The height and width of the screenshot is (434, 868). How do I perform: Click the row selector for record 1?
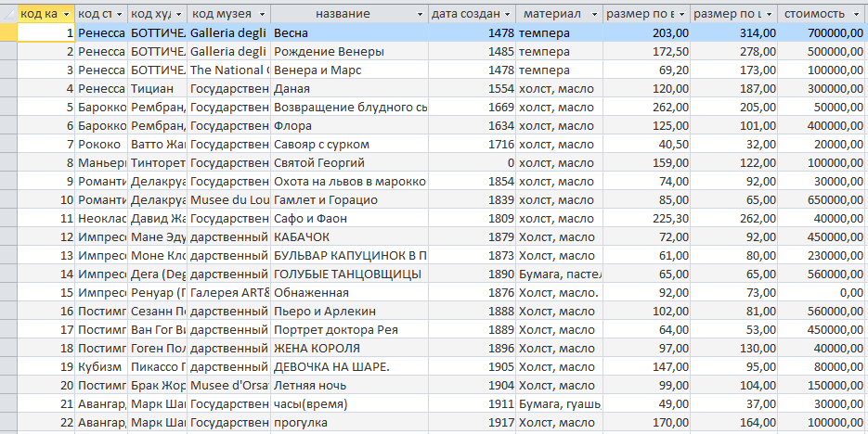[x=9, y=32]
